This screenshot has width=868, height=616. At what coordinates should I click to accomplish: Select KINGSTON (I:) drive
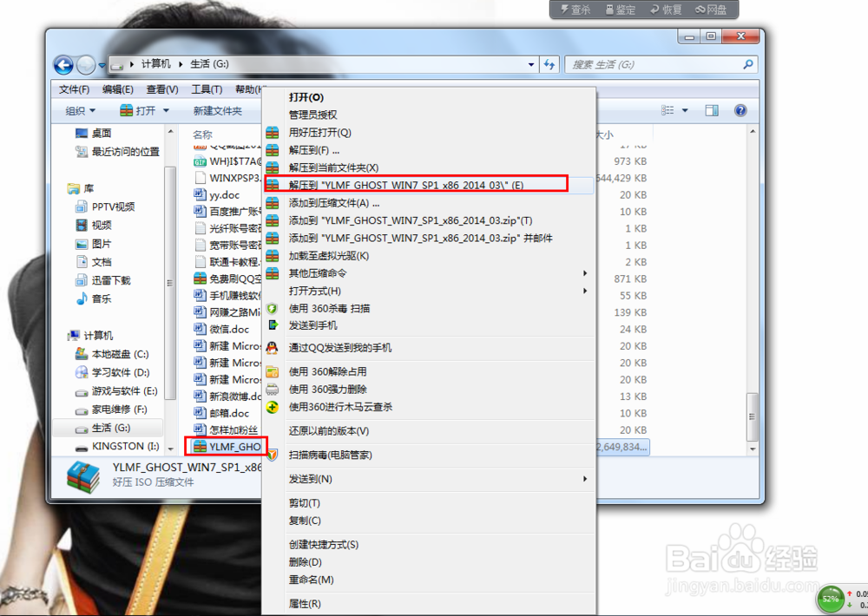pos(117,446)
